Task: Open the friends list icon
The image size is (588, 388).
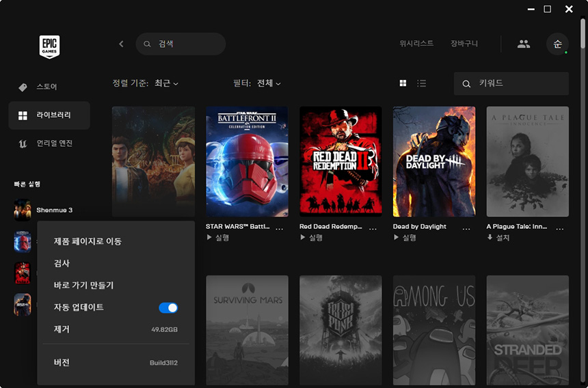Action: 524,44
